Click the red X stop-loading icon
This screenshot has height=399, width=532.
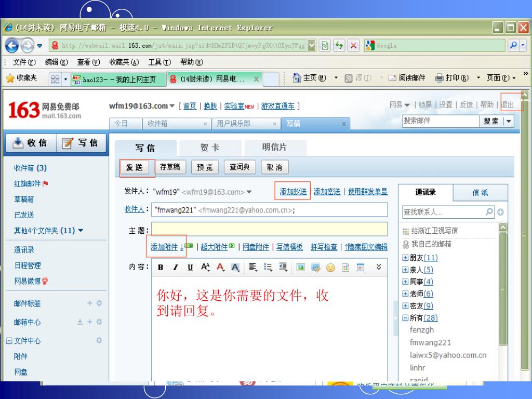point(353,45)
